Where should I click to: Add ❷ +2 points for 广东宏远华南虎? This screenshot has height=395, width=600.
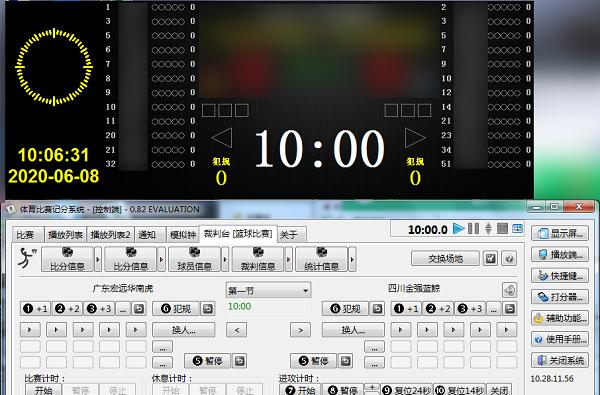point(67,308)
